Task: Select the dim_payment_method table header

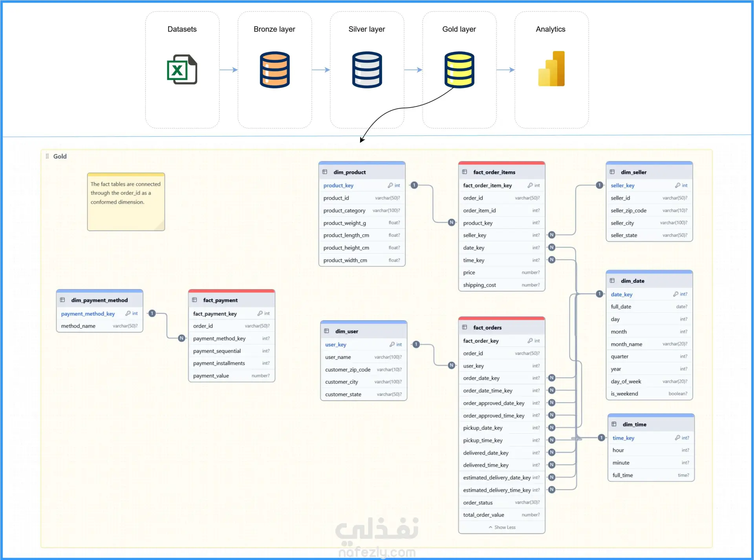Action: tap(99, 300)
